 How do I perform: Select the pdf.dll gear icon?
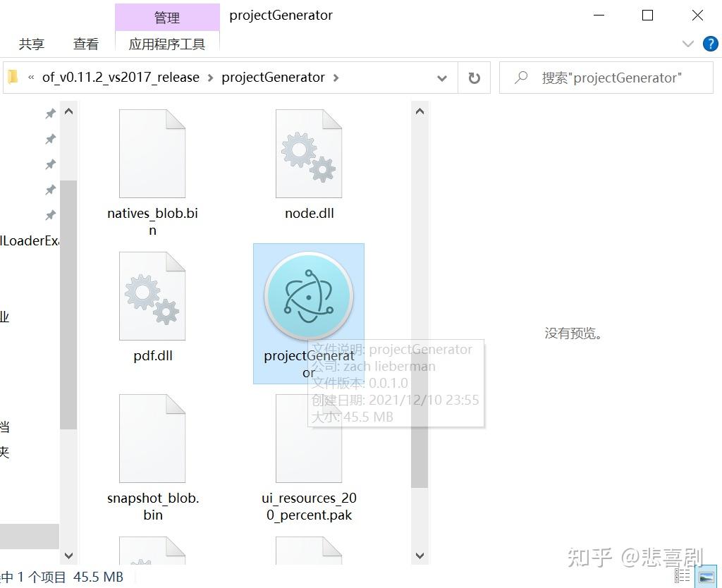152,295
